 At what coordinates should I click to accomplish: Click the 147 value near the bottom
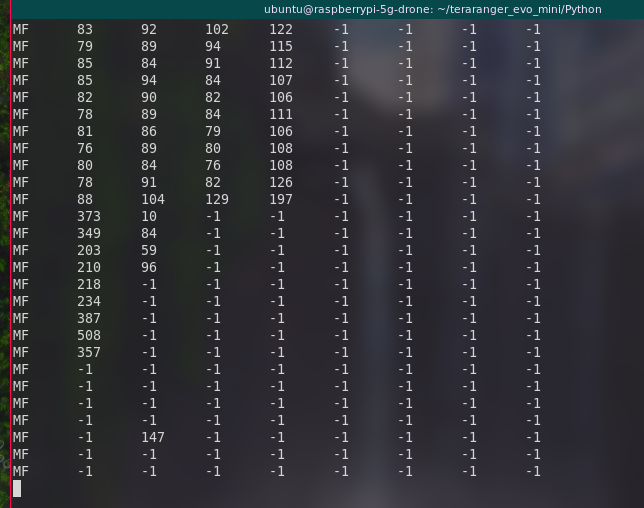[x=153, y=437]
